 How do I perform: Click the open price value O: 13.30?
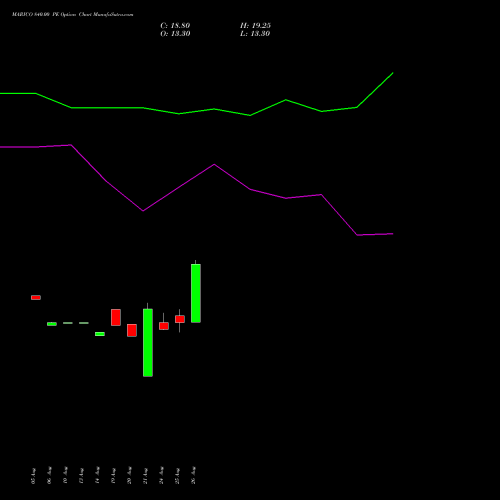pos(175,34)
